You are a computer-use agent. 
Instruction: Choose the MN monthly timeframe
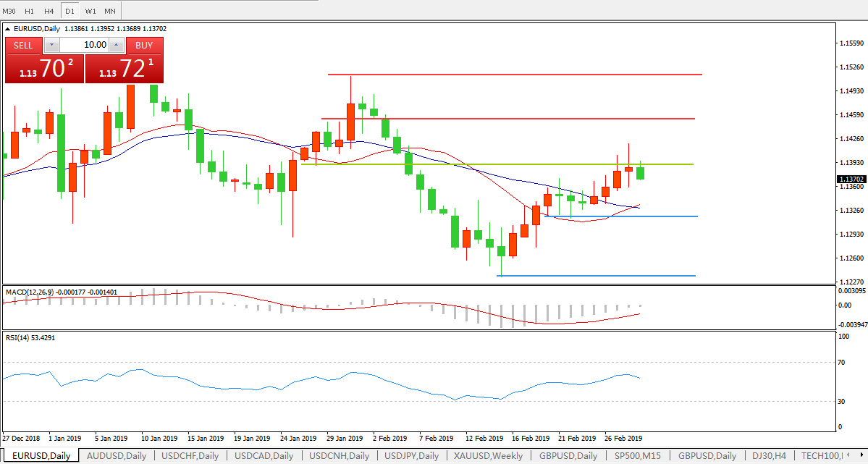coord(109,11)
